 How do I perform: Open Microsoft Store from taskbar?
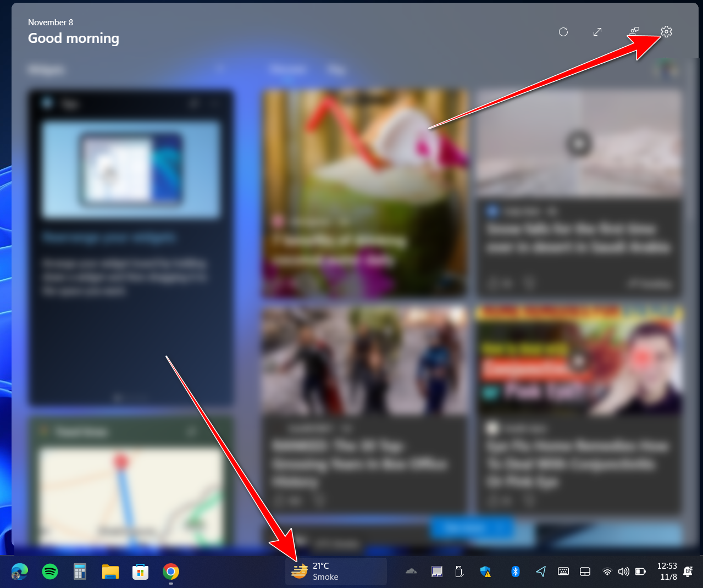[x=141, y=572]
